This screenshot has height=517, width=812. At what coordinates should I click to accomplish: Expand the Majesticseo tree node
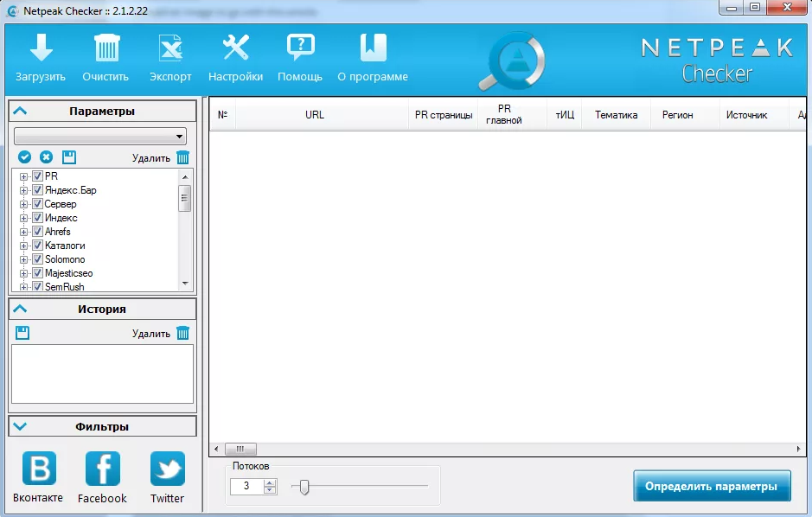23,273
